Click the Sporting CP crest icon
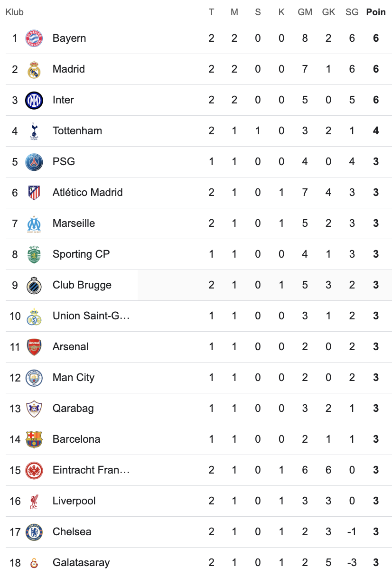The height and width of the screenshot is (577, 392). pos(34,254)
